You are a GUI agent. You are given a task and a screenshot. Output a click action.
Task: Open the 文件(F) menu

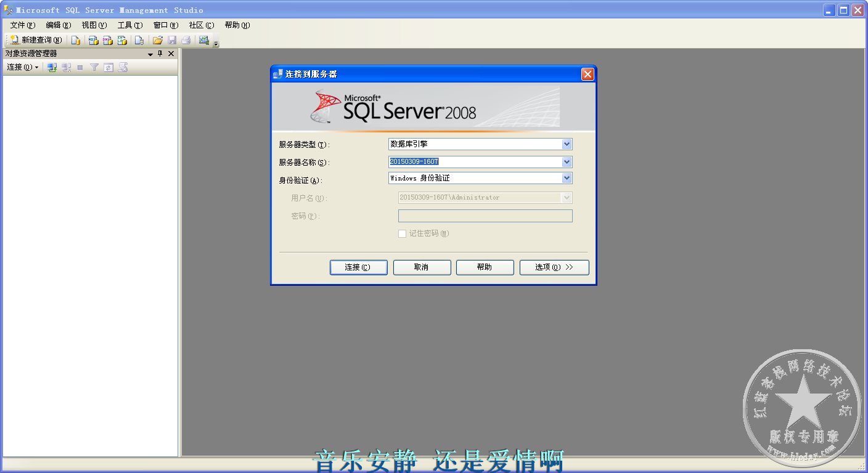pyautogui.click(x=23, y=25)
